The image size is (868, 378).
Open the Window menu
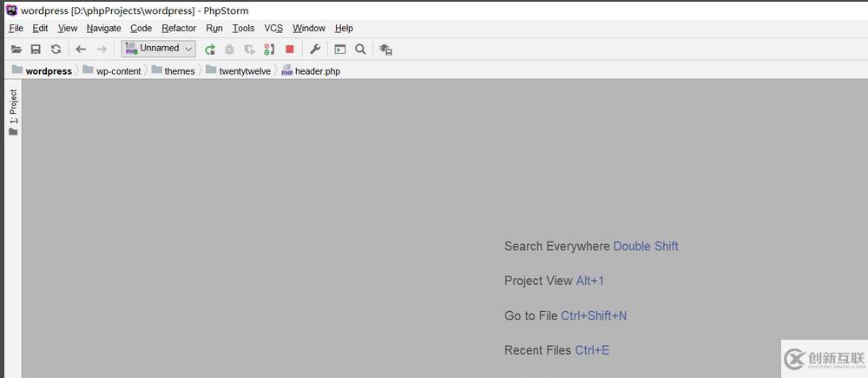coord(309,29)
